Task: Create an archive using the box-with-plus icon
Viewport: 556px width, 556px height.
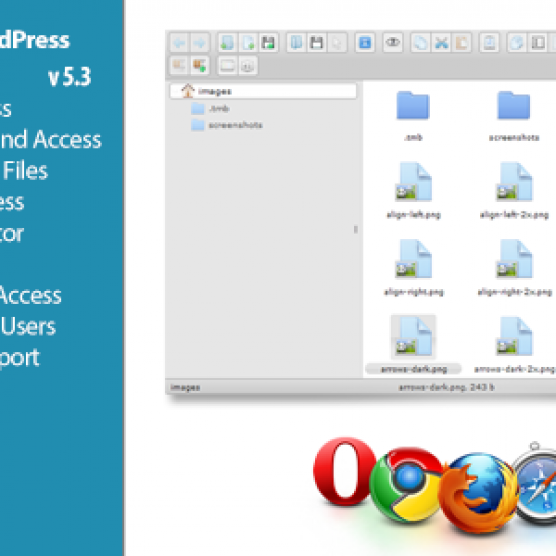Action: click(x=200, y=66)
